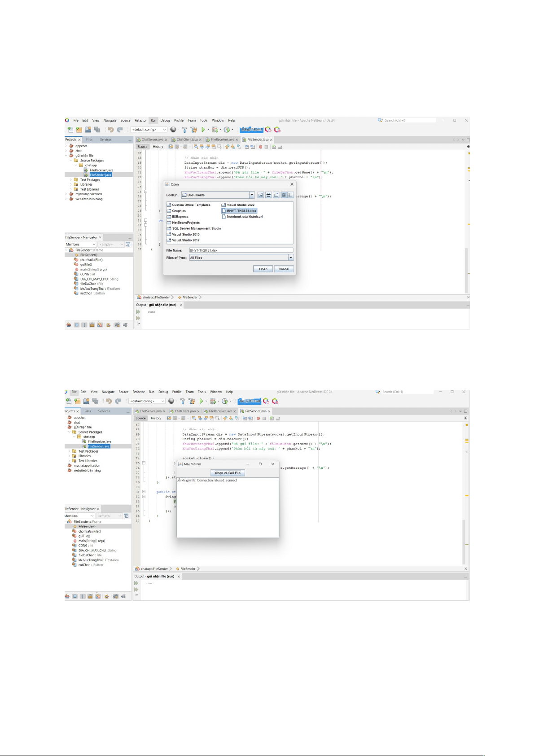The height and width of the screenshot is (756, 535).
Task: Select the Visual Studio 2022 folder
Action: 240,205
